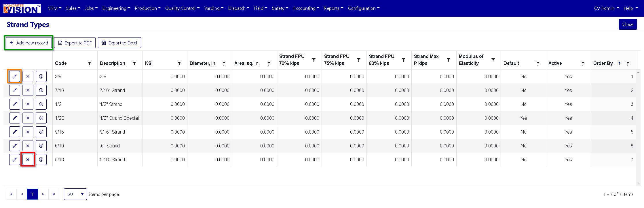644x208 pixels.
Task: Delete the 5/16 strand record
Action: 28,160
